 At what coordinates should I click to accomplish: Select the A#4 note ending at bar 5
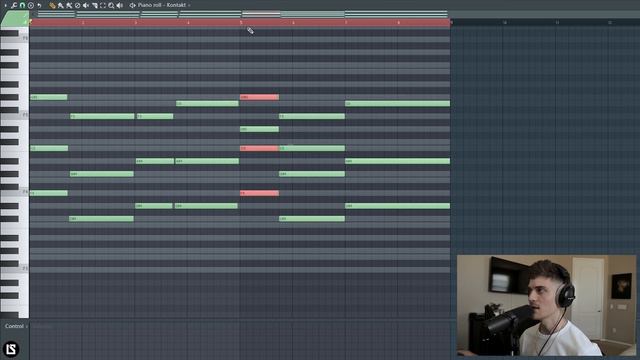point(207,161)
